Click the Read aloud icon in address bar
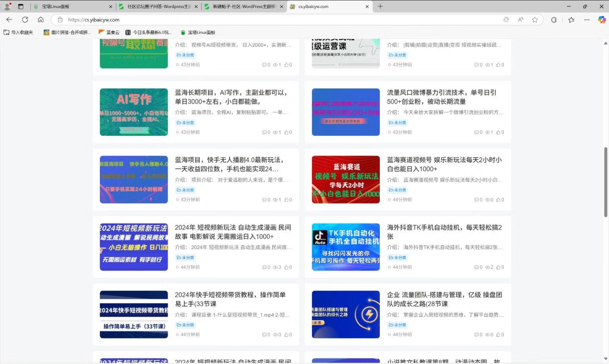 [x=521, y=19]
